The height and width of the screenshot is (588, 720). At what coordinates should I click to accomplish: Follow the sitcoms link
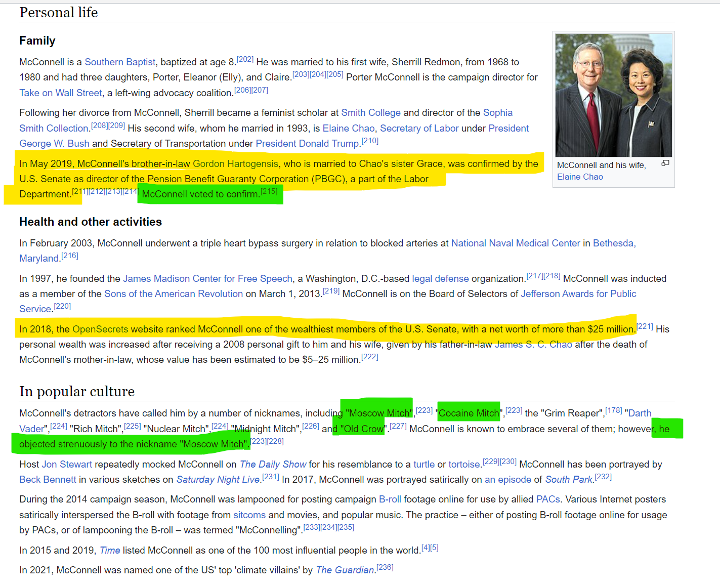coord(249,515)
